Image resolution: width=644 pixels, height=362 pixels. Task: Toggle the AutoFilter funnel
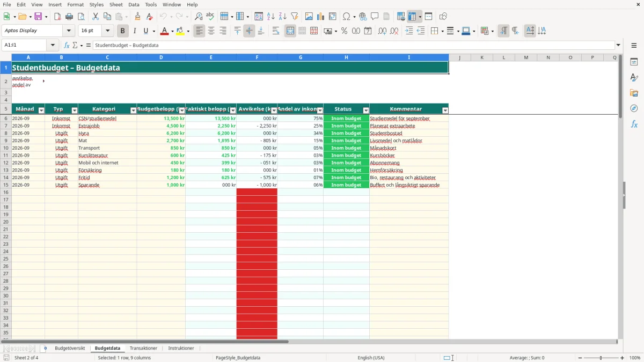coord(295,17)
